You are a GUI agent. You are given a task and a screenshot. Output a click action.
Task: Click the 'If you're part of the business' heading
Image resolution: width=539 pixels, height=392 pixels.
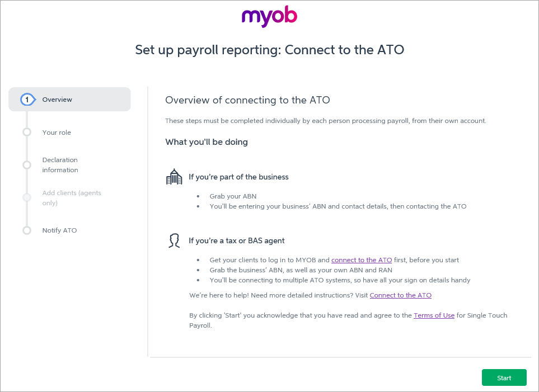(x=238, y=177)
